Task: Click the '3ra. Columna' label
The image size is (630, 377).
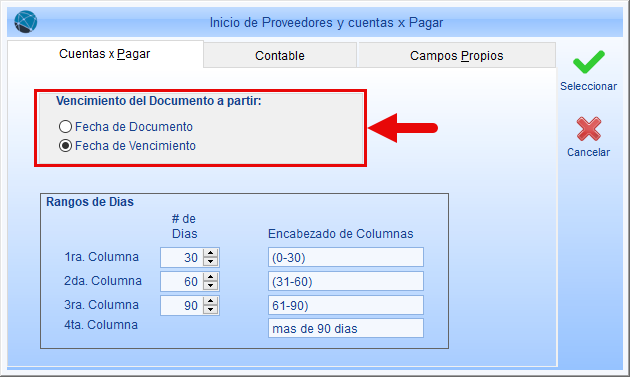Action: (102, 305)
